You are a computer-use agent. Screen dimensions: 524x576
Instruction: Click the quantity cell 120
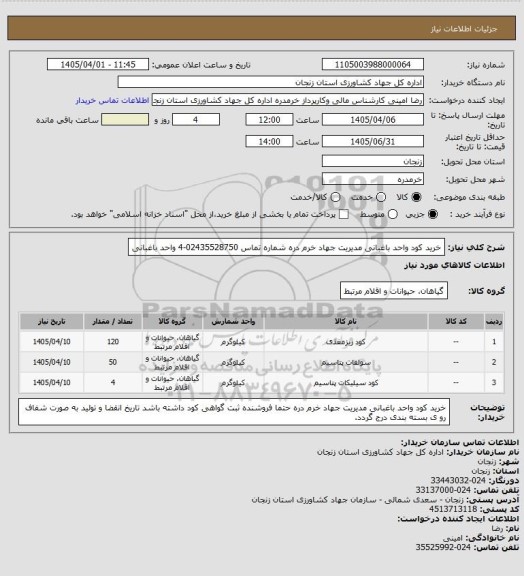coord(113,342)
